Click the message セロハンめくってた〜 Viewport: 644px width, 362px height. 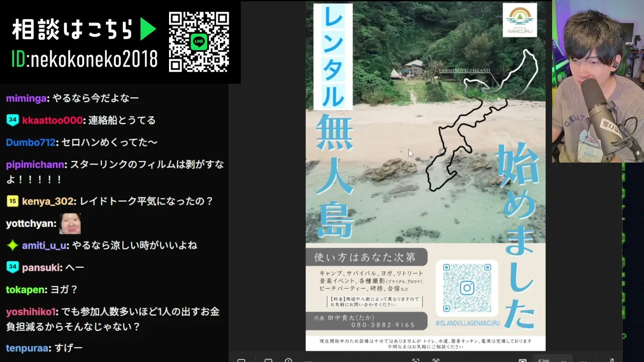click(x=109, y=142)
